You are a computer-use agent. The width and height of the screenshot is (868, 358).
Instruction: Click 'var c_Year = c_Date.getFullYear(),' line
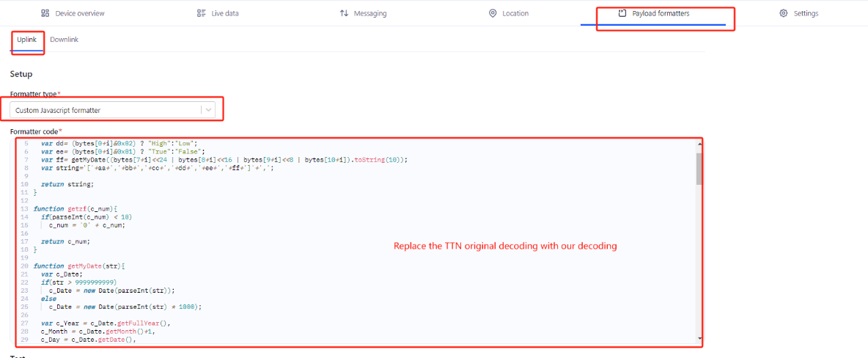(105, 323)
